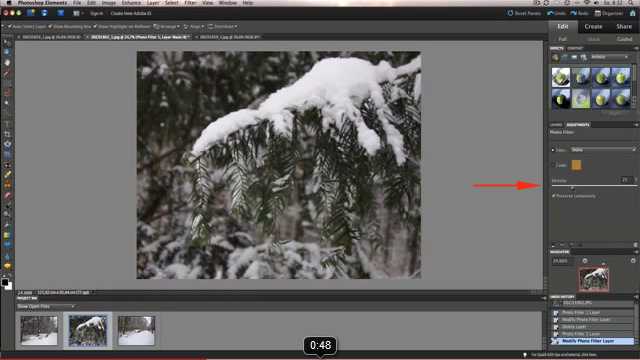
Task: Open the Artistic effects category dropdown
Action: pos(610,57)
